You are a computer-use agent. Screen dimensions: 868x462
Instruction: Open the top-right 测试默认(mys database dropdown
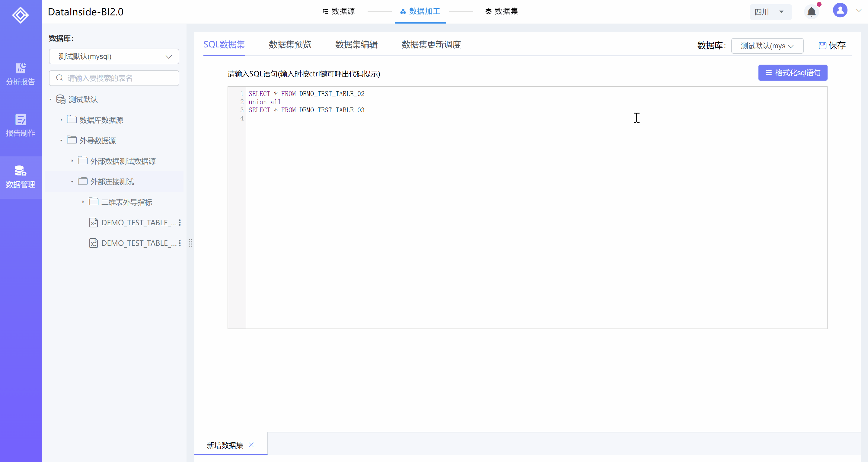[x=767, y=46]
